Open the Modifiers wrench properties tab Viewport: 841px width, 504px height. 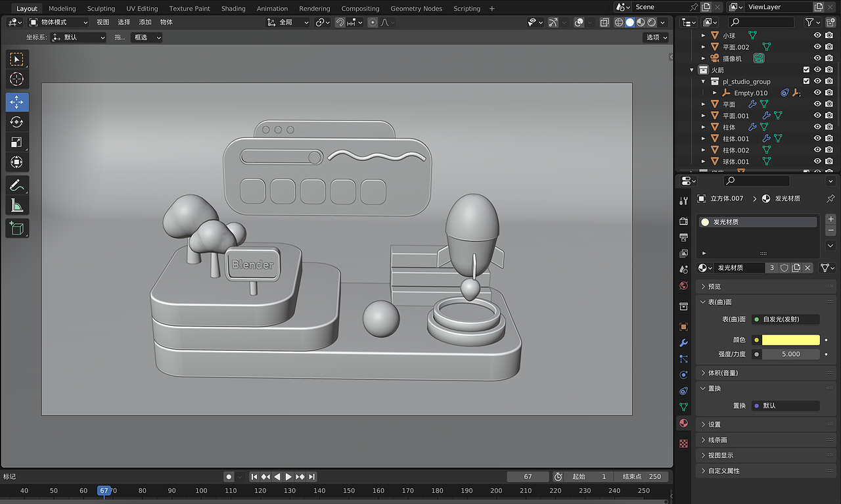[x=684, y=343]
